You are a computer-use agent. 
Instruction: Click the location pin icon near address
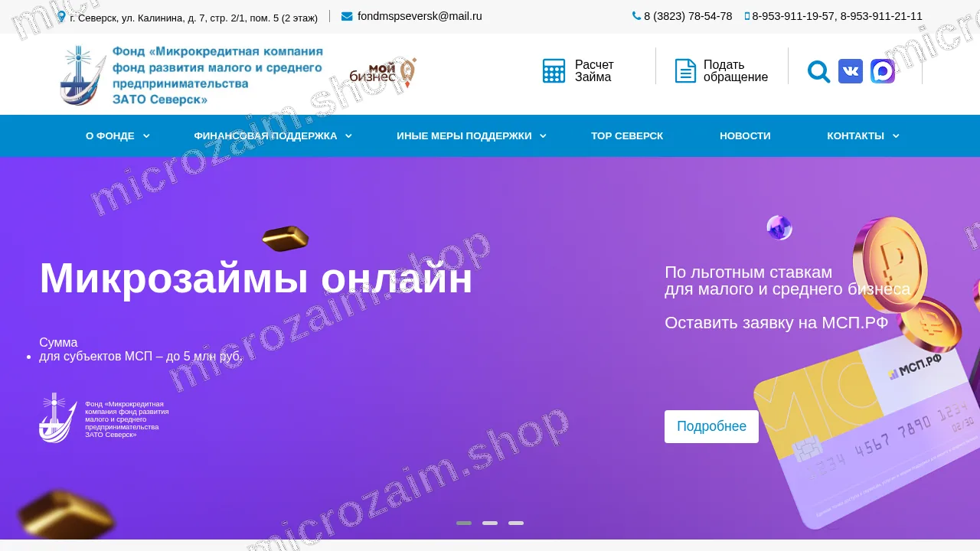coord(61,16)
